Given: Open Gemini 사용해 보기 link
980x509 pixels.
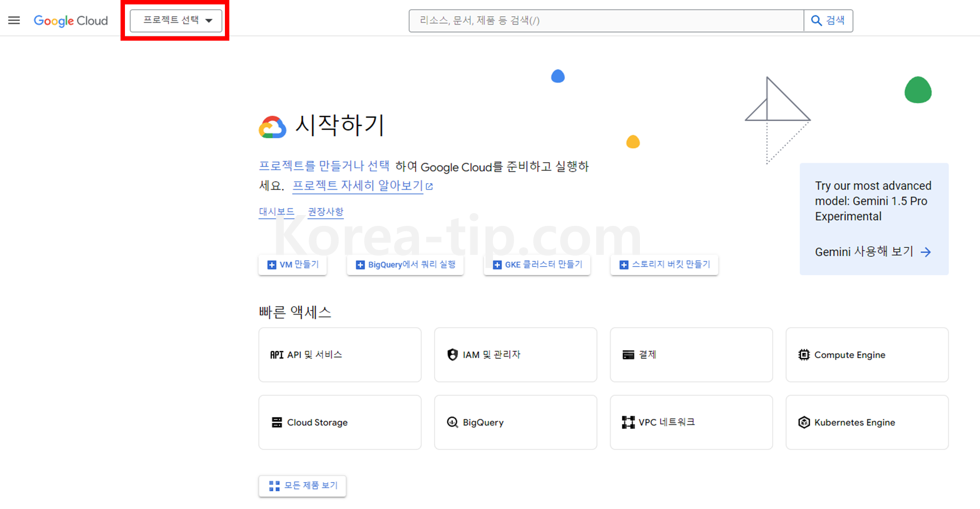Looking at the screenshot, I should pyautogui.click(x=873, y=252).
